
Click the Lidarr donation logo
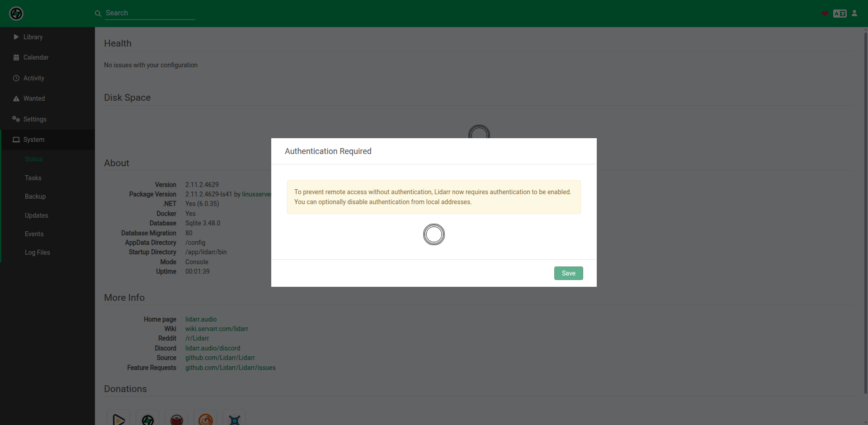point(147,419)
